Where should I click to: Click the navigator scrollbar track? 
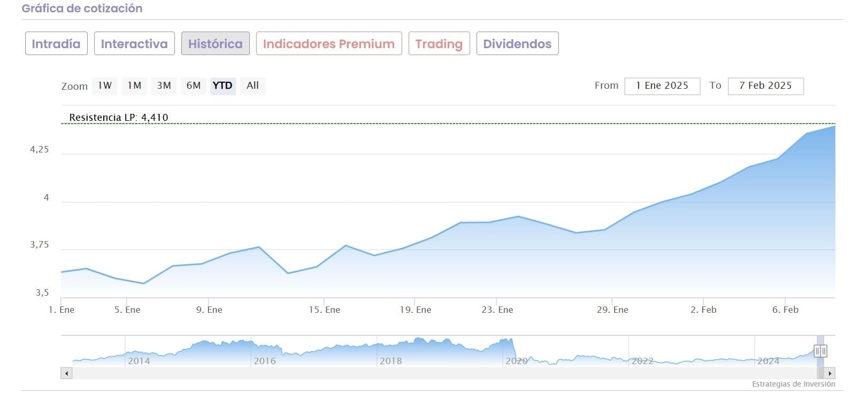click(428, 373)
